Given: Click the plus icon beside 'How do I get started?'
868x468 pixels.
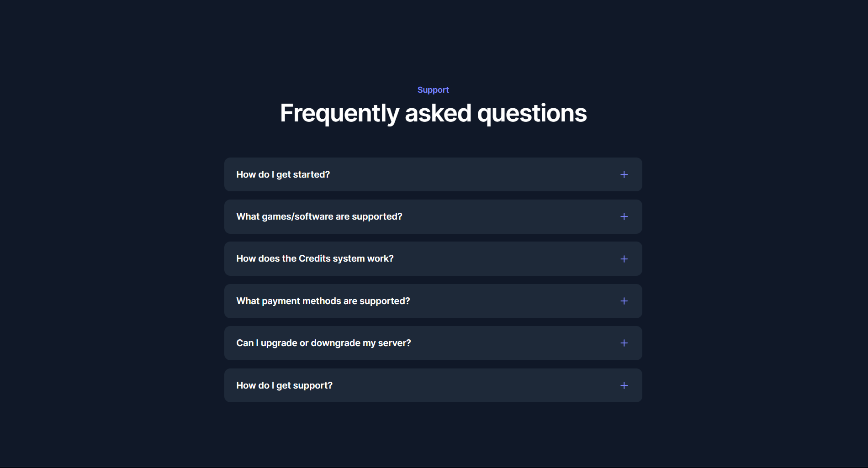Looking at the screenshot, I should (624, 174).
